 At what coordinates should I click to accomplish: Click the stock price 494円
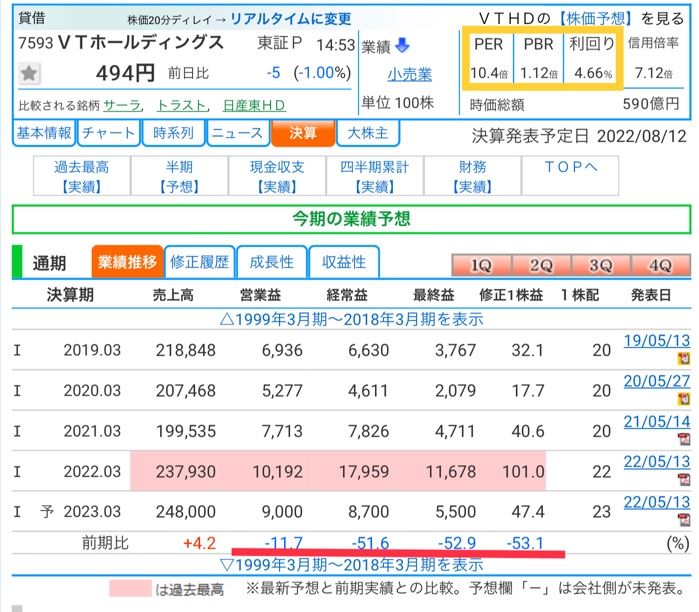click(125, 73)
